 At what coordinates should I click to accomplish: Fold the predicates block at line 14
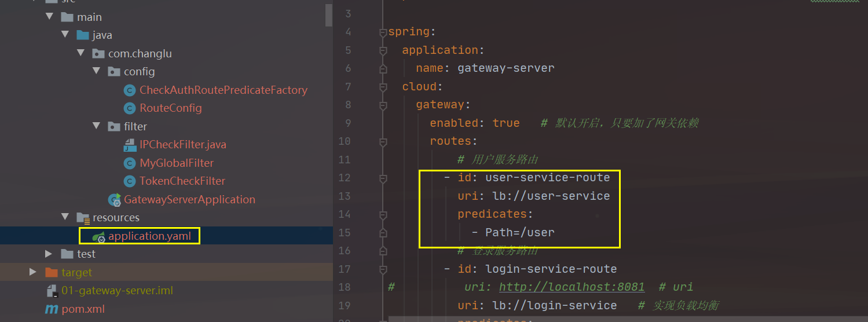tap(383, 215)
